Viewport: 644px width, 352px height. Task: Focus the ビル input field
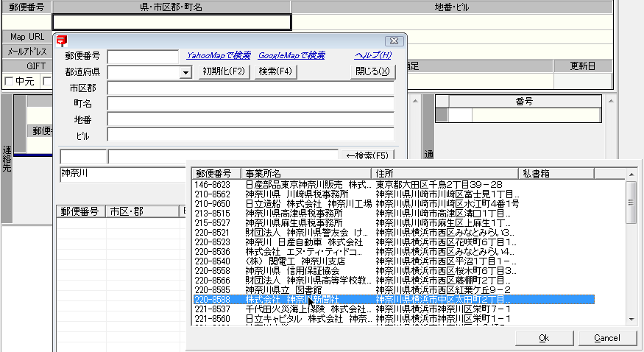click(250, 135)
